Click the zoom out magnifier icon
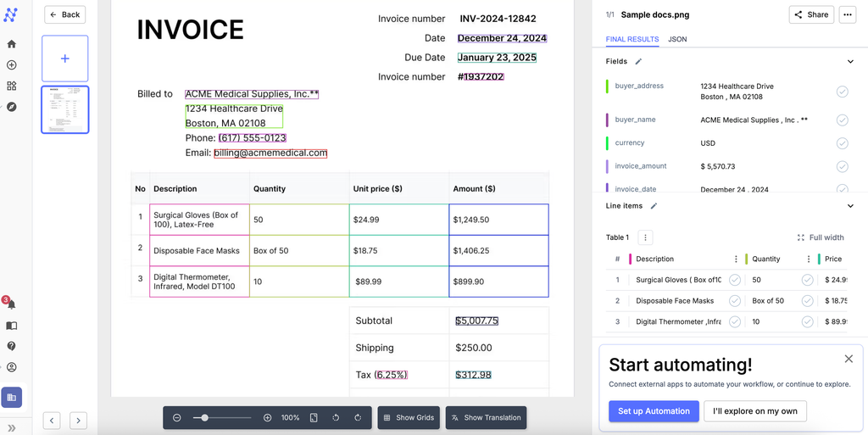The image size is (868, 435). (x=177, y=418)
